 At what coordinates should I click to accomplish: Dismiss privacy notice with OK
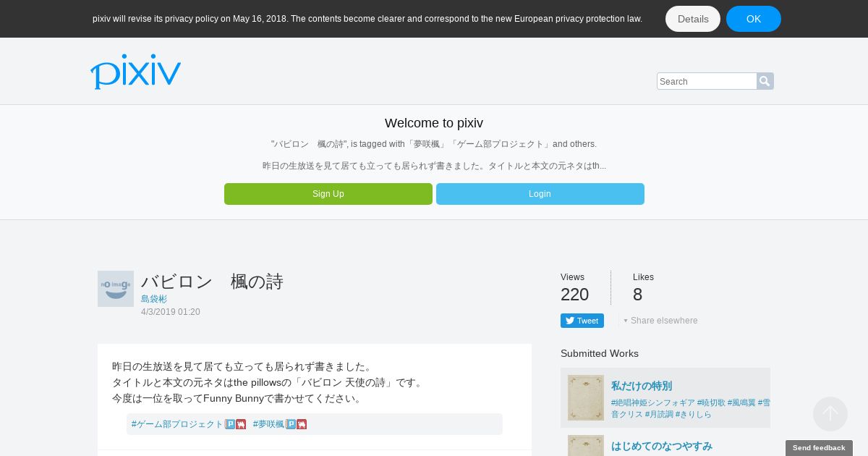pos(754,19)
